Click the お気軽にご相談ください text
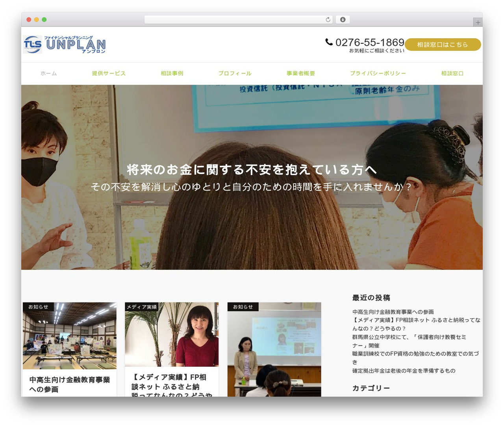Screen dimensions: 504x427 tap(377, 51)
